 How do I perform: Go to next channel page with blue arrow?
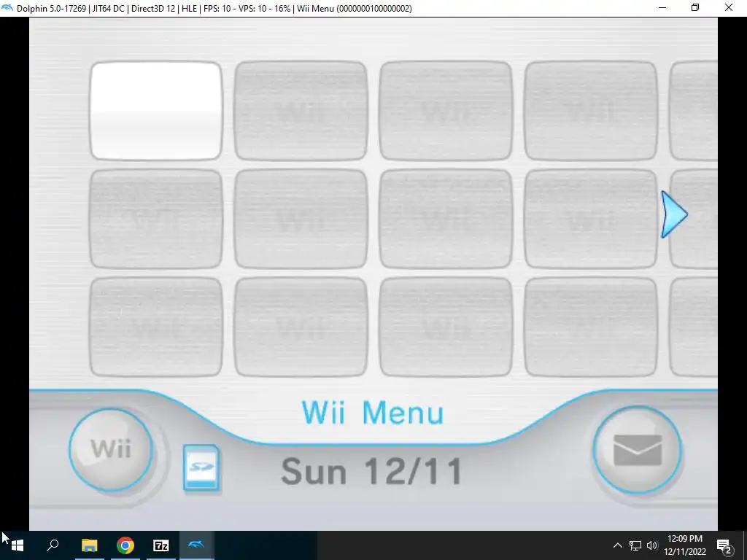coord(674,214)
